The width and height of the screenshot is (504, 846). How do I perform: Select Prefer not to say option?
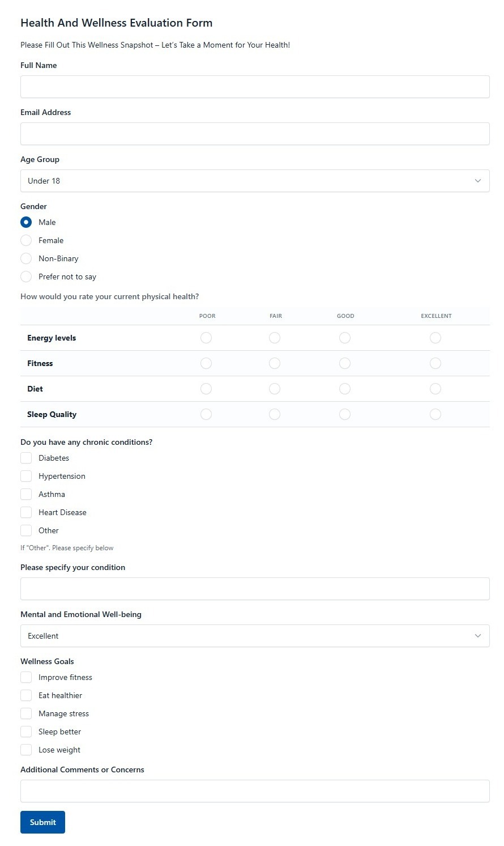[26, 277]
